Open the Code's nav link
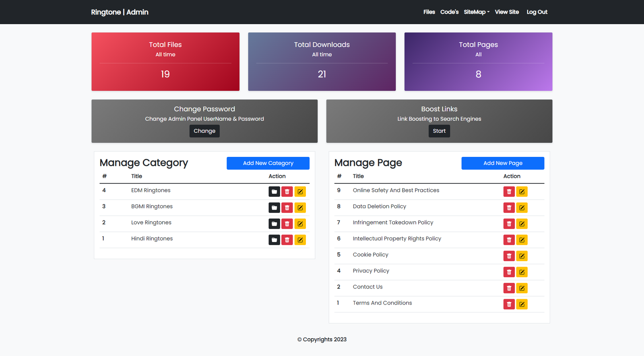This screenshot has width=644, height=356. [449, 12]
